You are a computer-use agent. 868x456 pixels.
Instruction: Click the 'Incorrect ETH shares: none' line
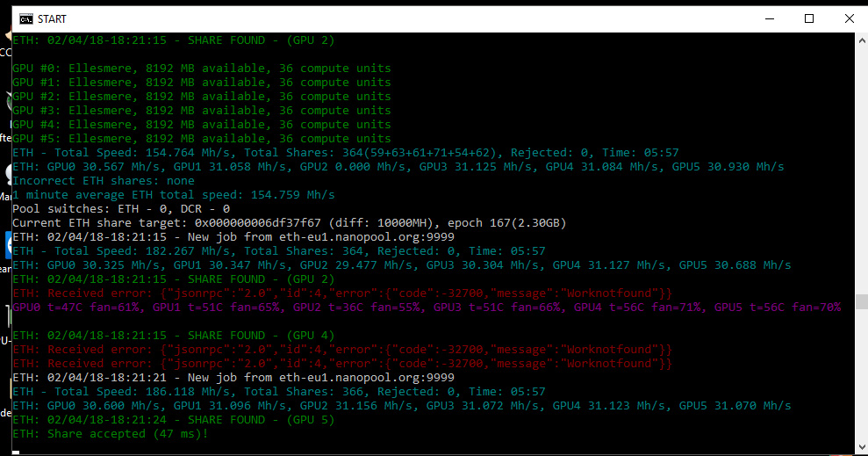pos(104,181)
